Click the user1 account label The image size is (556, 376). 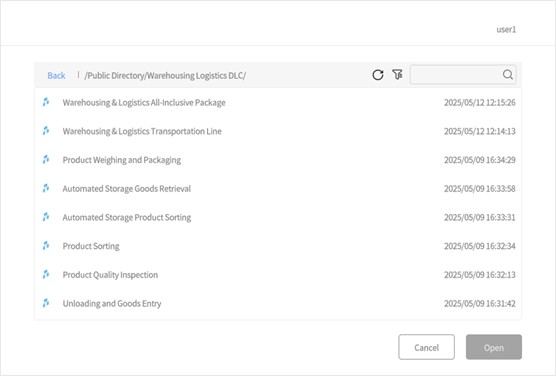pyautogui.click(x=506, y=29)
